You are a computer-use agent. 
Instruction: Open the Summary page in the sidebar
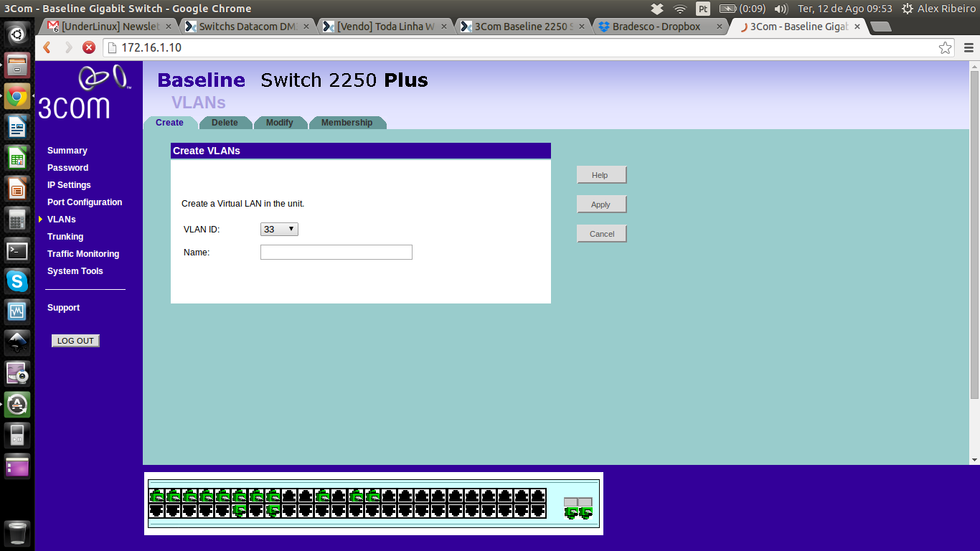(x=67, y=151)
